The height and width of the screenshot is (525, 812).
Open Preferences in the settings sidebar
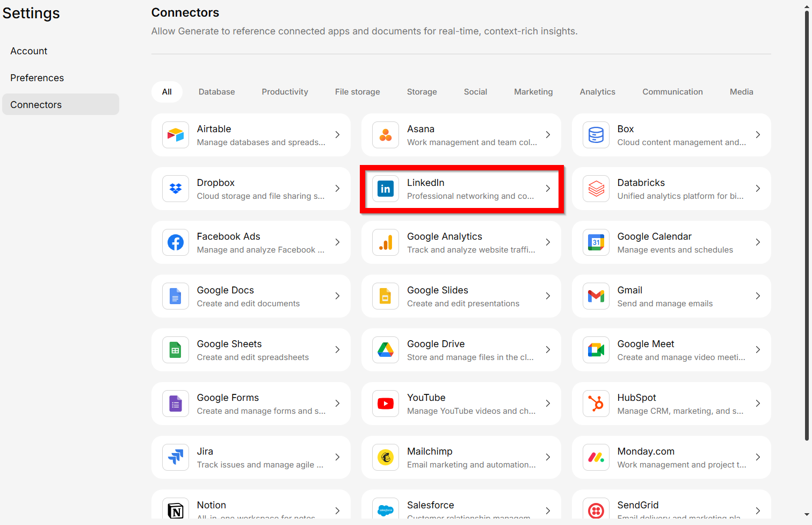point(37,78)
